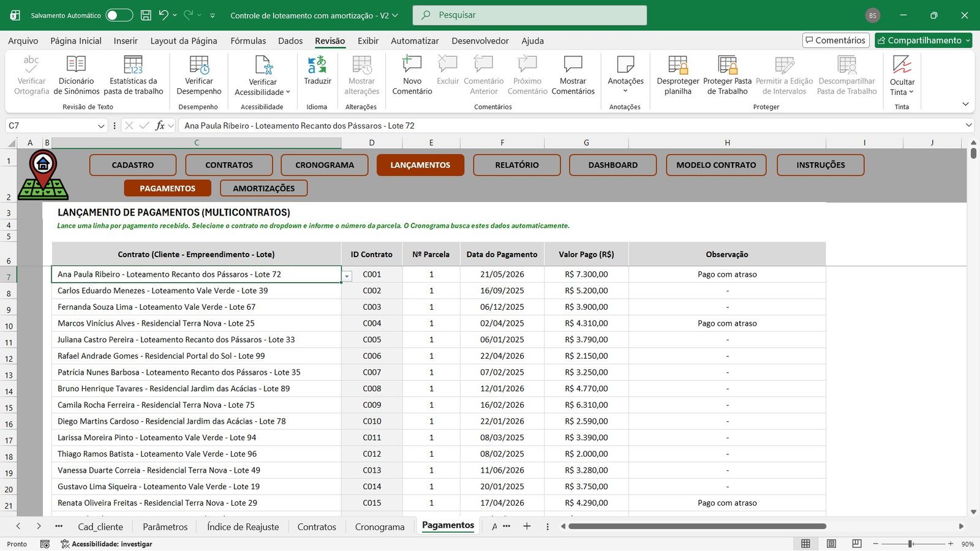Open the Verificar Ortografia tool
This screenshot has width=980, height=551.
coord(31,75)
